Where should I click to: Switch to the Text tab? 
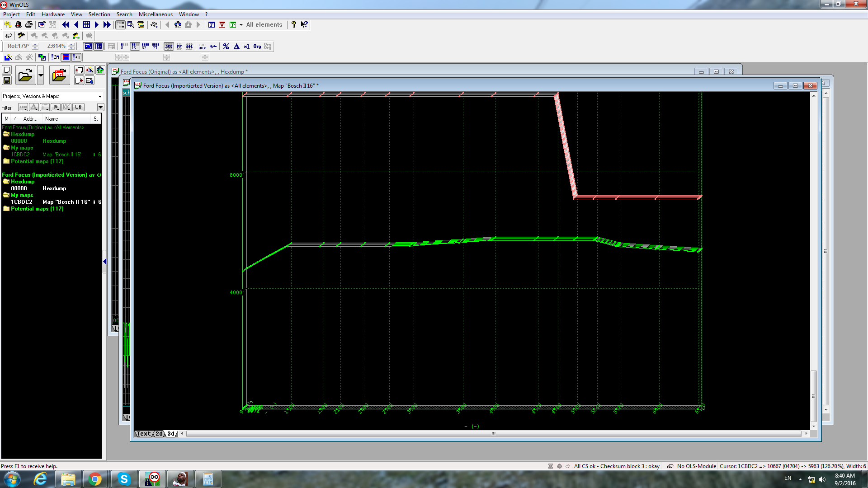[x=143, y=434]
